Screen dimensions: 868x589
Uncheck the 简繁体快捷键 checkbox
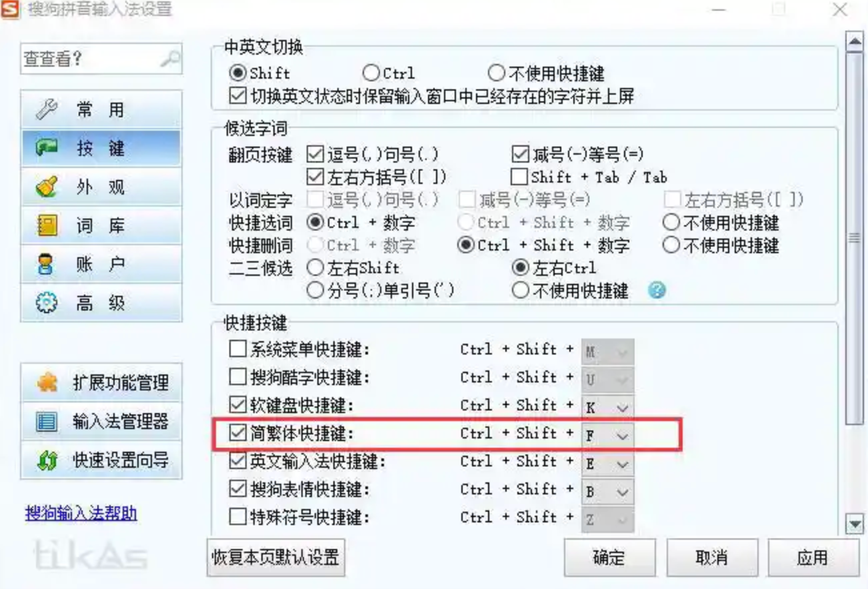237,433
